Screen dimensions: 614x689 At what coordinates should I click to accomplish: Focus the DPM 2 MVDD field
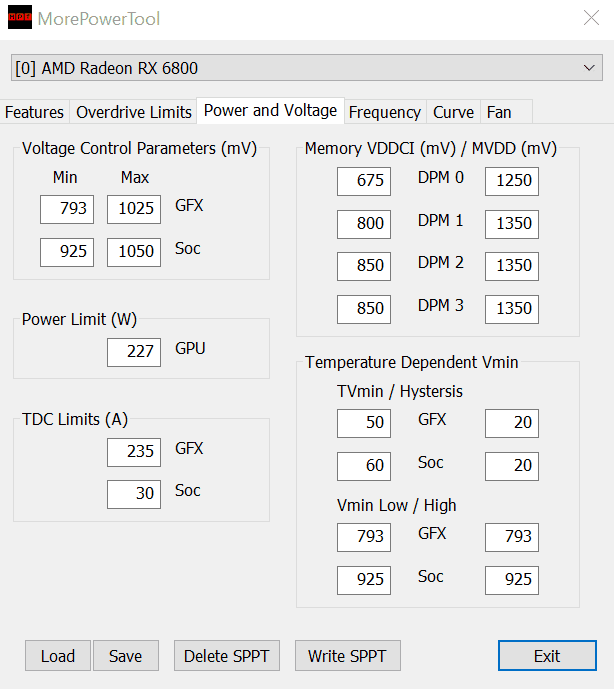coord(512,266)
